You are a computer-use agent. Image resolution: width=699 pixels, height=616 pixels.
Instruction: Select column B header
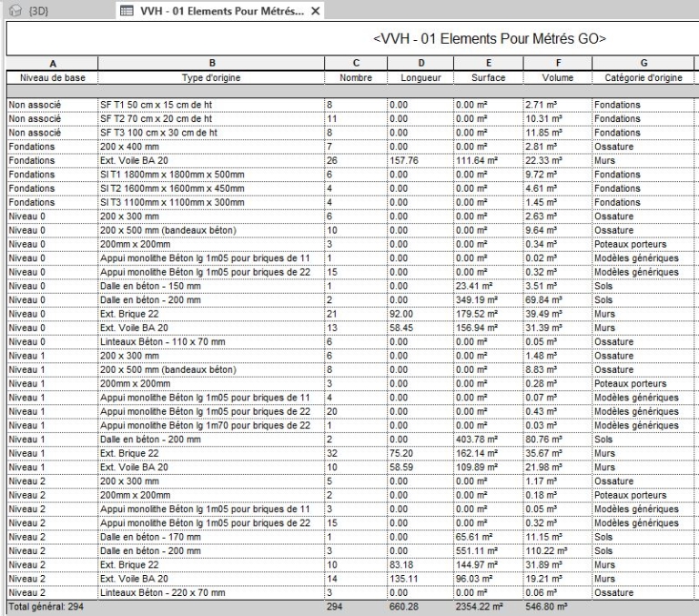pos(212,64)
